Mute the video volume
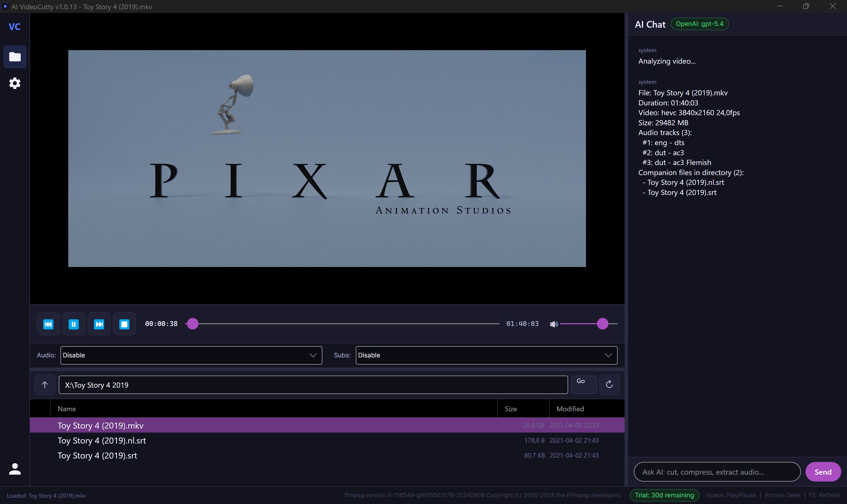Screen dimensions: 847x504 tap(554, 324)
